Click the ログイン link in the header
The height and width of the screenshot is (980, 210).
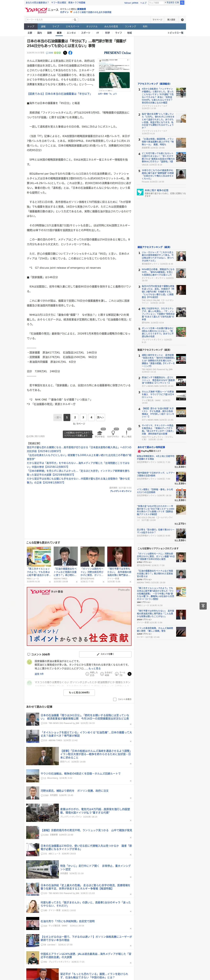[x=64, y=12]
